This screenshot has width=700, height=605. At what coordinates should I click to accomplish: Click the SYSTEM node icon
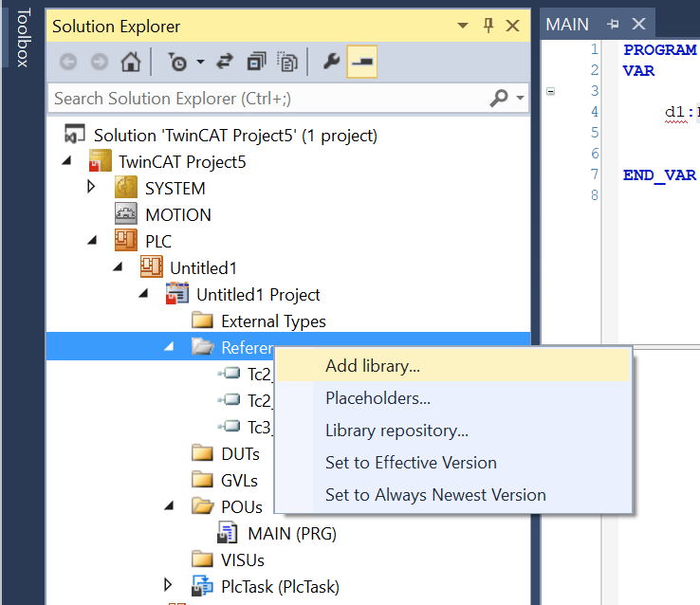126,187
